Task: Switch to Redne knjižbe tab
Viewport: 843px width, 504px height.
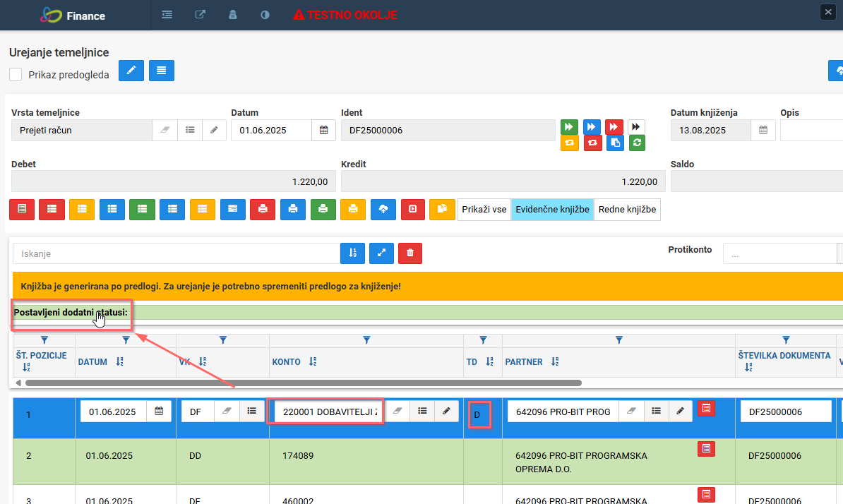Action: pyautogui.click(x=627, y=210)
